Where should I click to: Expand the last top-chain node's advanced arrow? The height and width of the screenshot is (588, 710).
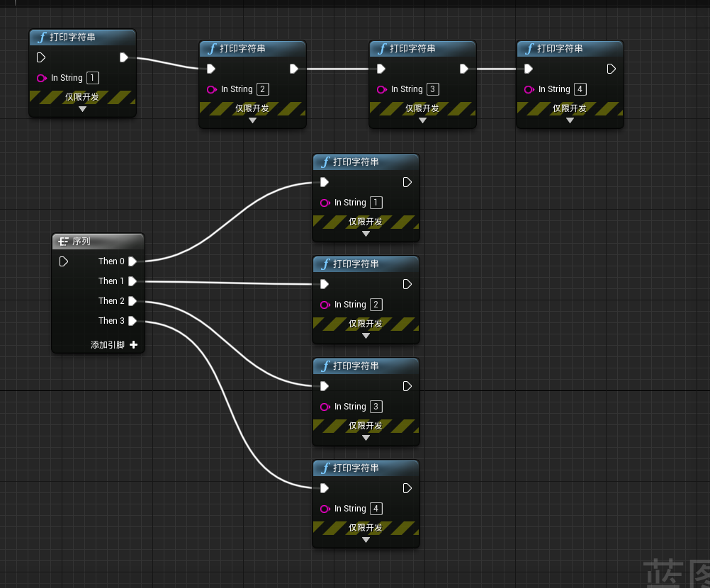coord(570,120)
